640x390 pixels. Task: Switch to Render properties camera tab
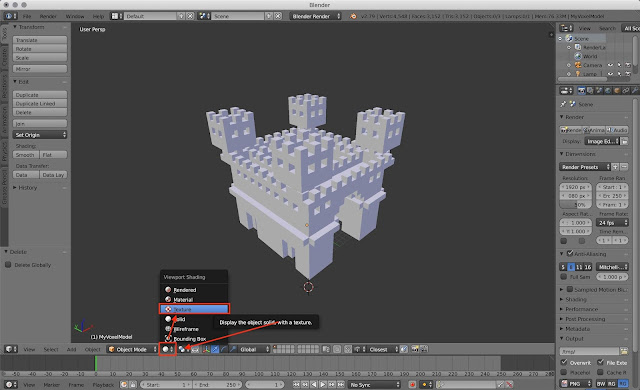(x=581, y=91)
